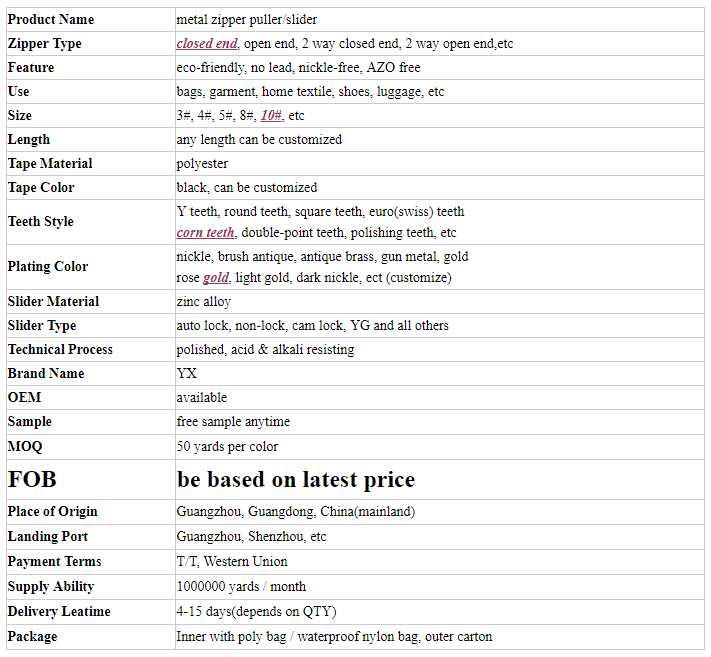Click the "YX" brand name value
The width and height of the screenshot is (711, 657).
187,374
